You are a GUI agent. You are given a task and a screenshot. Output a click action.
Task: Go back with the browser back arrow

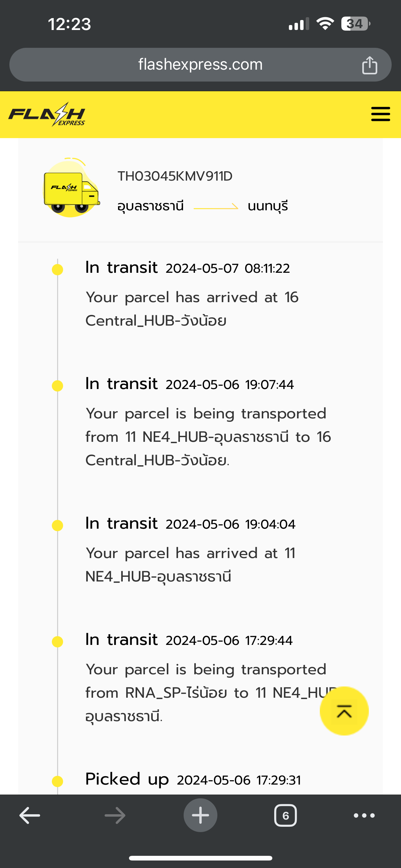click(30, 816)
